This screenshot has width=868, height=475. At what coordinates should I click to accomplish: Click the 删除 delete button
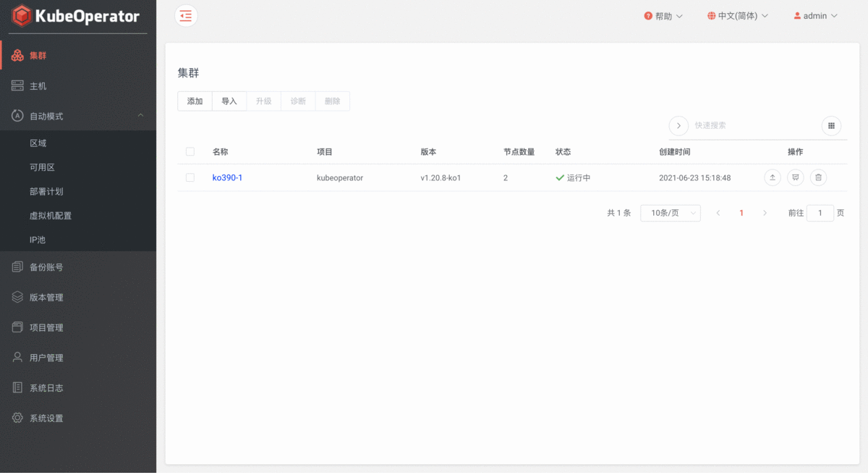332,101
